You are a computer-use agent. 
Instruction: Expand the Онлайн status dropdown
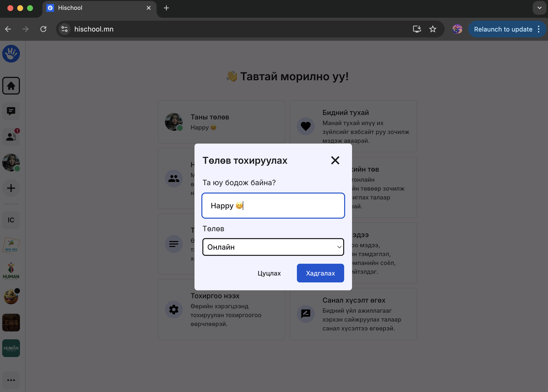[273, 247]
